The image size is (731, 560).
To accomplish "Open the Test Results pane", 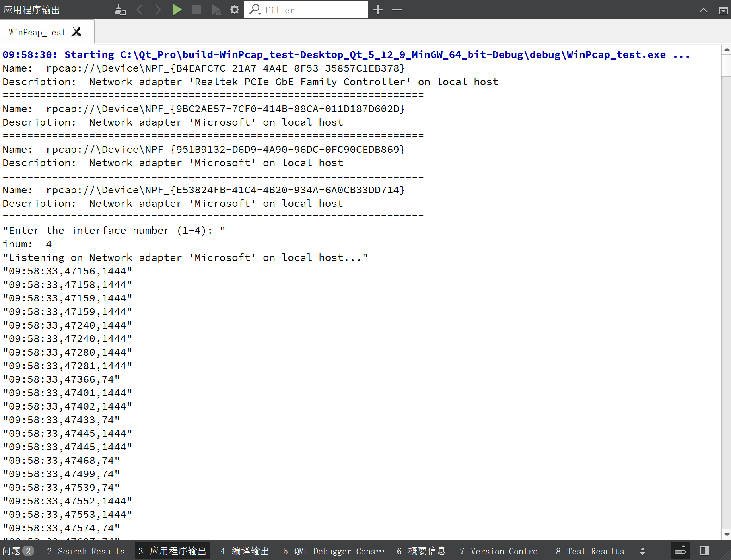I will pos(590,551).
